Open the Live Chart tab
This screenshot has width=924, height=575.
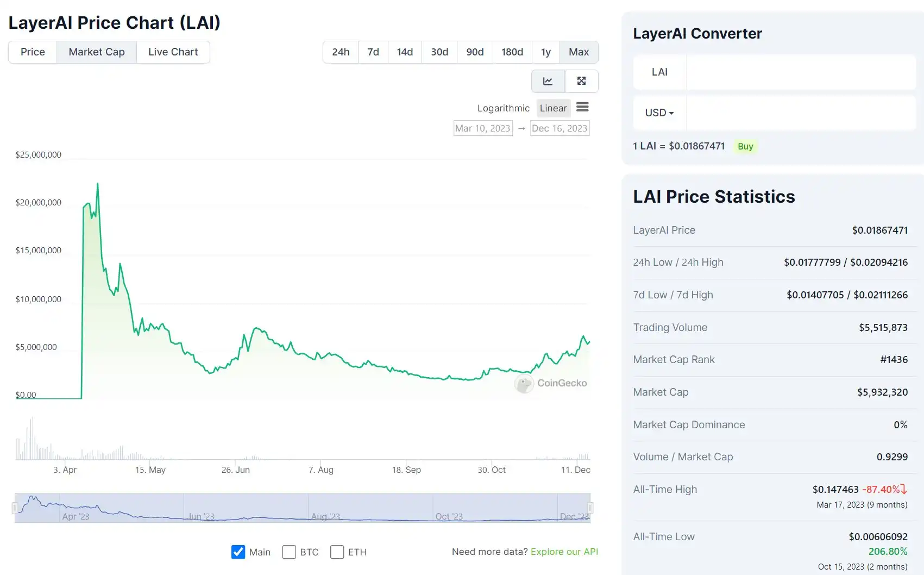tap(173, 52)
